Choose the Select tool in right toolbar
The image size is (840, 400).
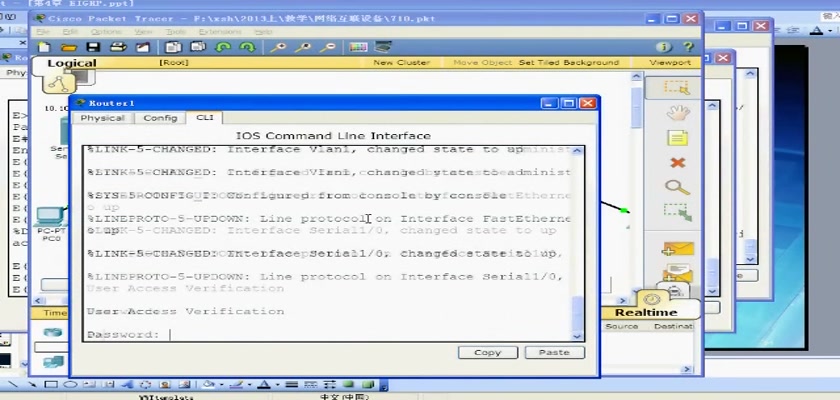676,87
